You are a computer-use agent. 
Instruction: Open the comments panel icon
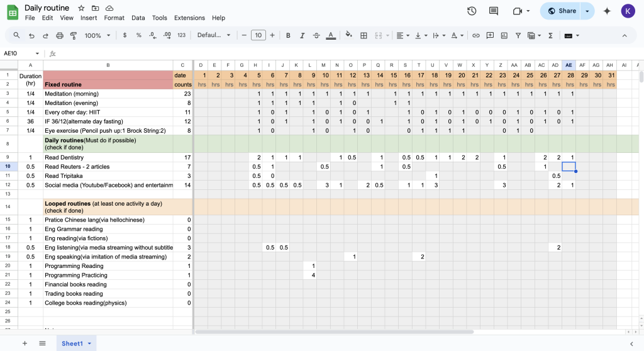[x=493, y=11]
